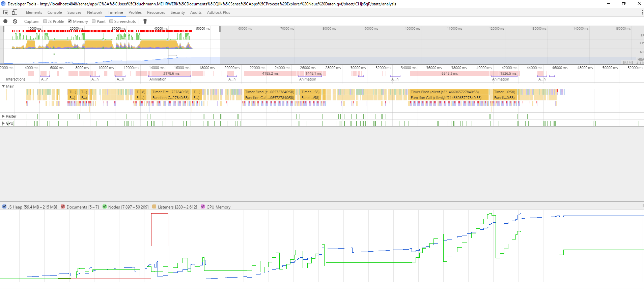The width and height of the screenshot is (644, 289).
Task: Click the 6343.3 ms frame bar
Action: point(450,73)
